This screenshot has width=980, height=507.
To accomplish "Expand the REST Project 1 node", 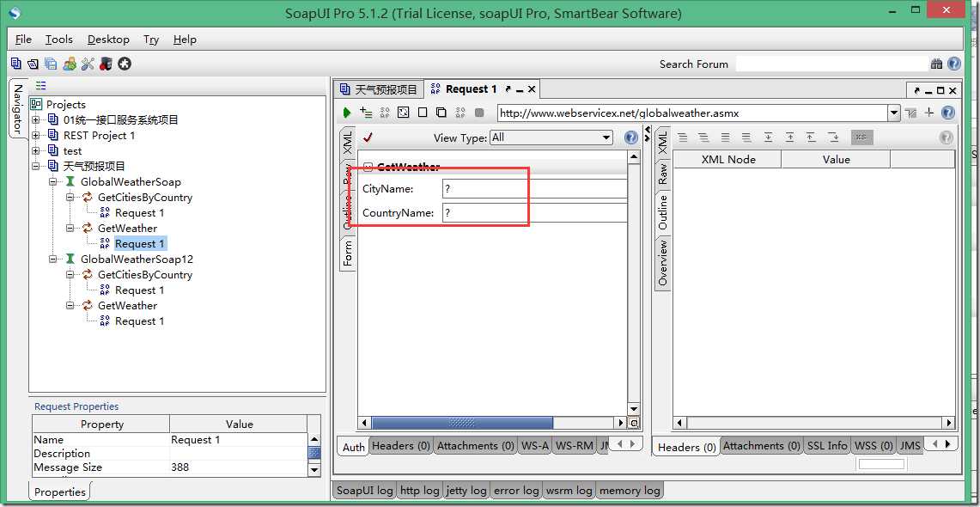I will [x=35, y=135].
